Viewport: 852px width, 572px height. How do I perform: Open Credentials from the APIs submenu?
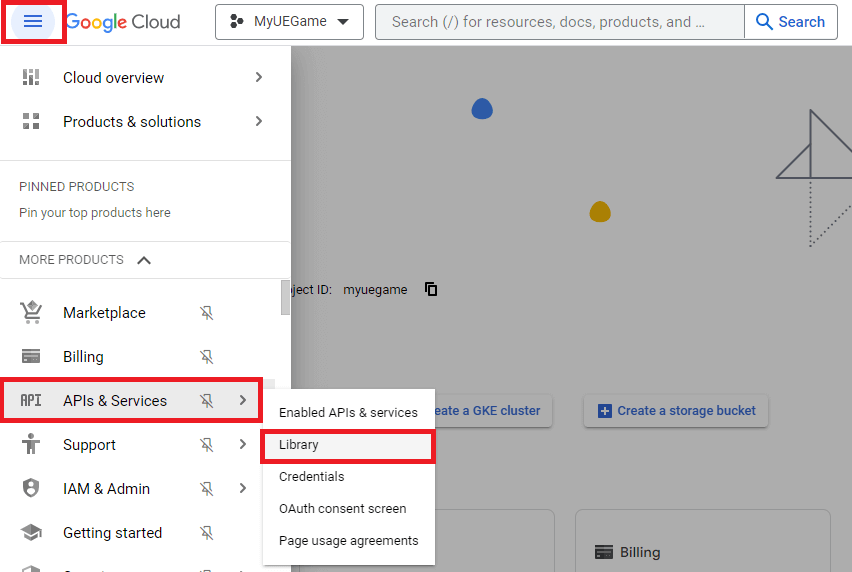tap(348, 476)
